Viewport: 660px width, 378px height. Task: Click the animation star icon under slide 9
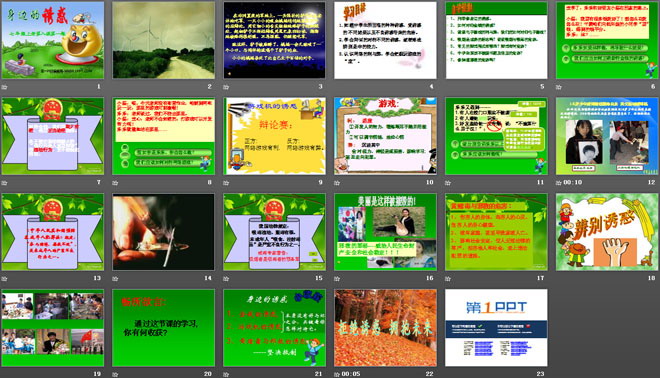(226, 183)
